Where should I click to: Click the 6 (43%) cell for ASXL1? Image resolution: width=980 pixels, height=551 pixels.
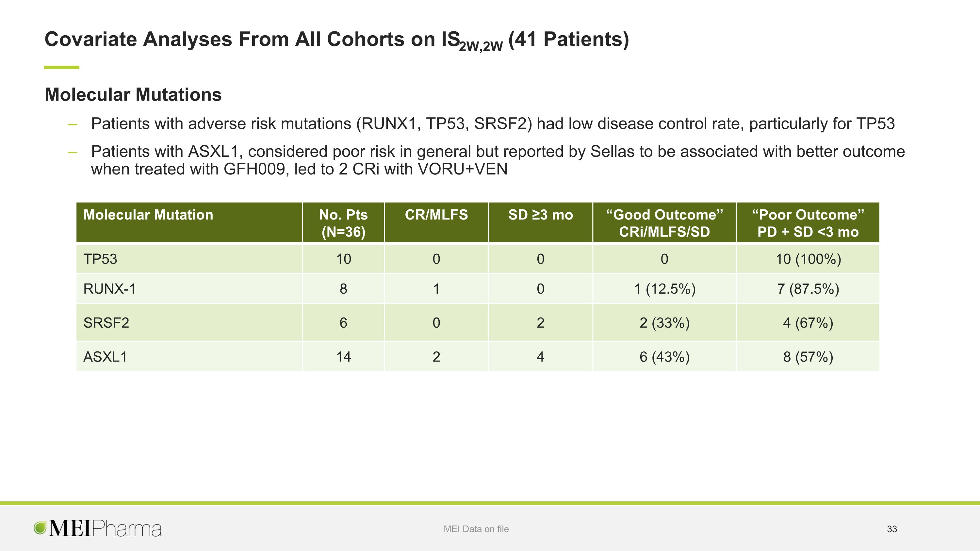click(664, 357)
